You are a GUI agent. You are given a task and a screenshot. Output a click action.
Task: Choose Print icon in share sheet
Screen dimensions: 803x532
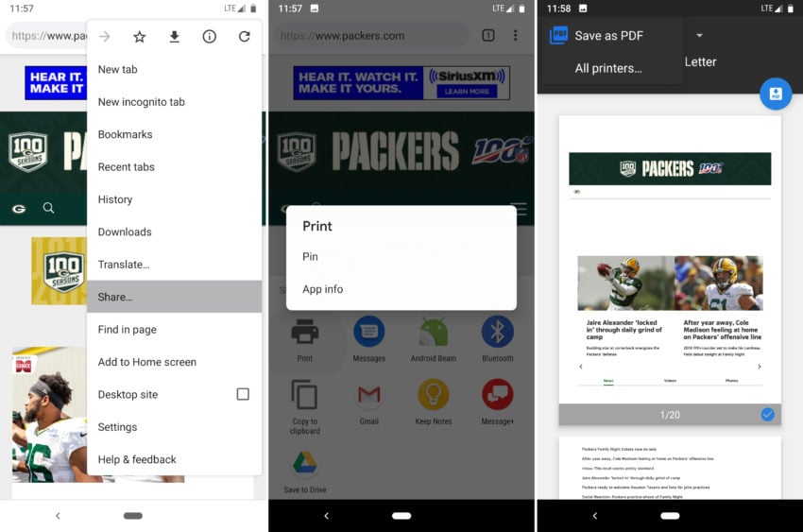click(305, 332)
